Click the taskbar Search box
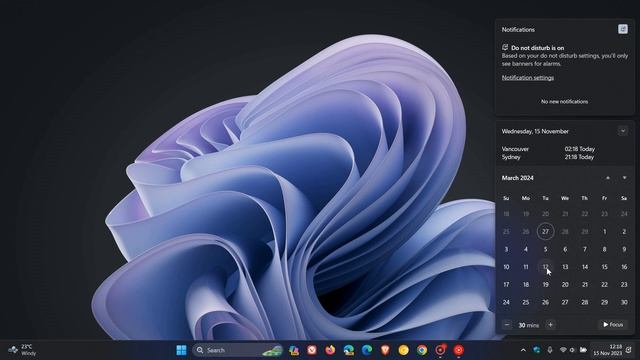This screenshot has width=640, height=360. (x=237, y=350)
